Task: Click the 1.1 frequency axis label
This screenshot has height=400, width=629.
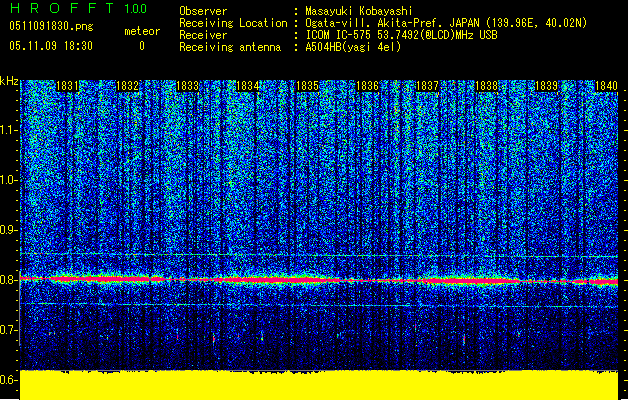Action: (9, 130)
